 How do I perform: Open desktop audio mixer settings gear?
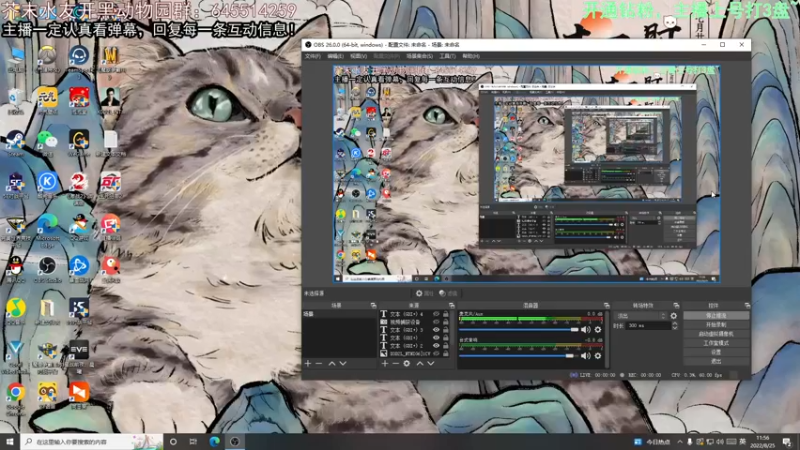(597, 356)
